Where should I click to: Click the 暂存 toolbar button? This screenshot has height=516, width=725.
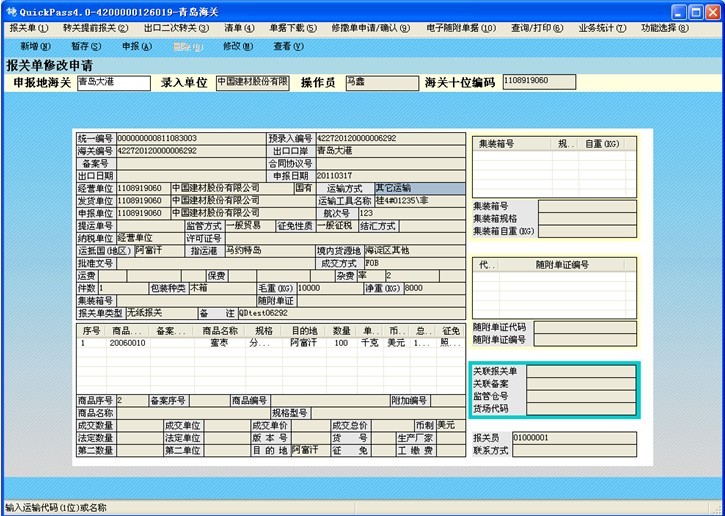[85, 46]
